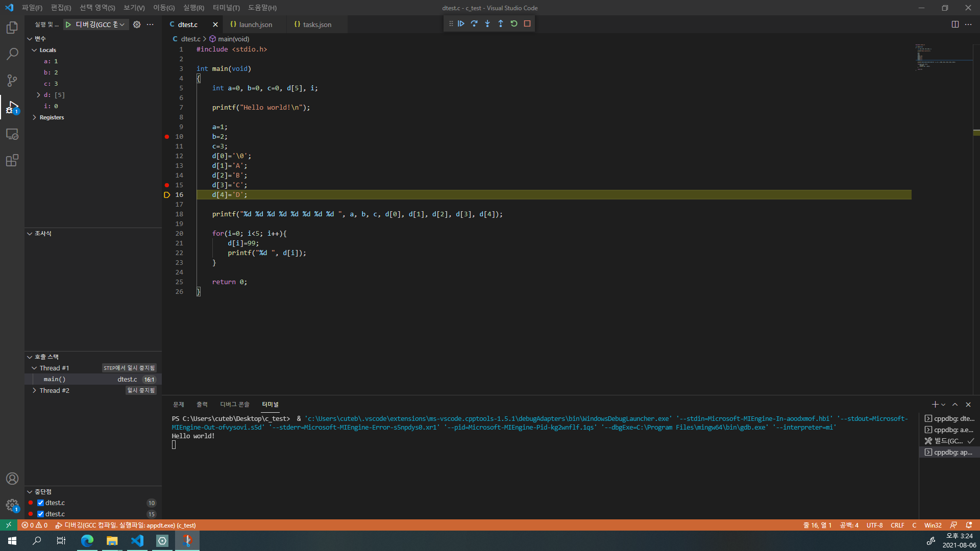Open the 터미널(T) menu

pos(226,8)
